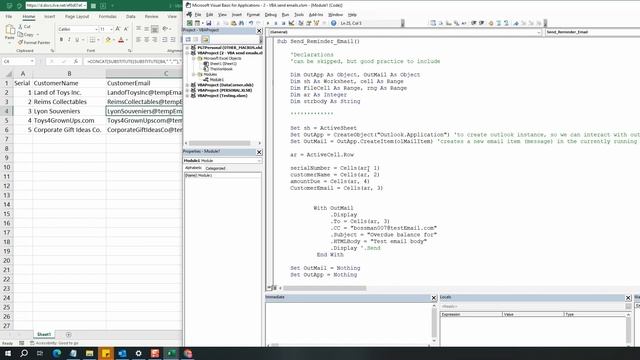Select Sheet1 worksheet tab
640x360 pixels.
coord(44,334)
